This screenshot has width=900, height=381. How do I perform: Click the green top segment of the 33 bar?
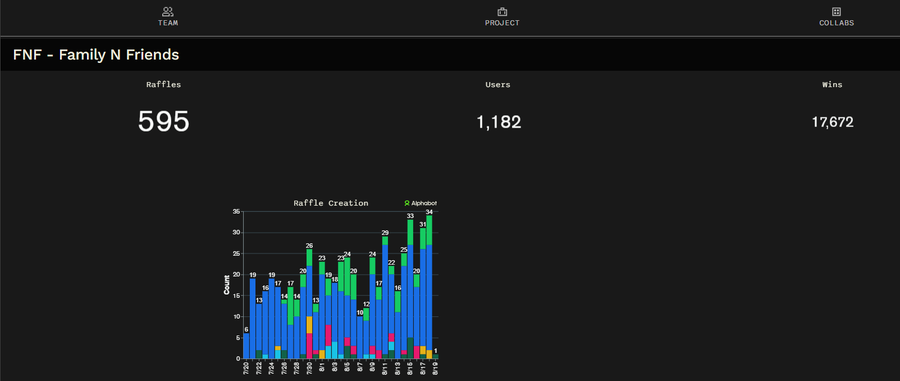(410, 232)
